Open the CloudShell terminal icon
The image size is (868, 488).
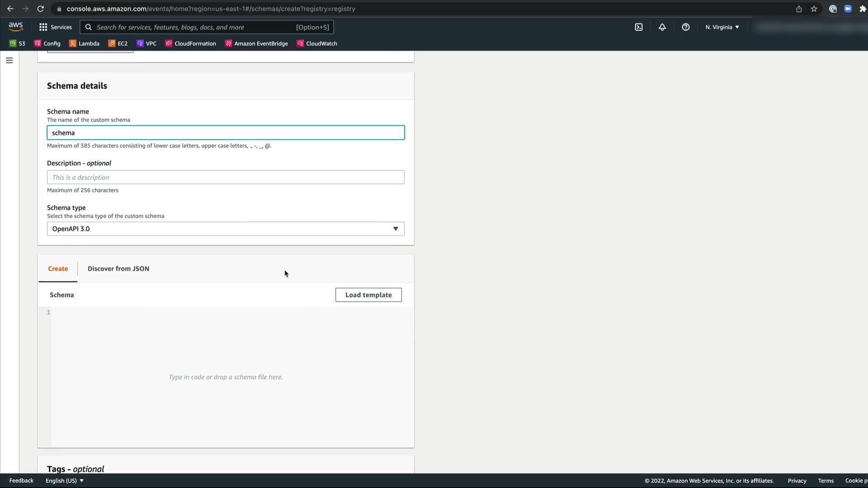point(639,27)
